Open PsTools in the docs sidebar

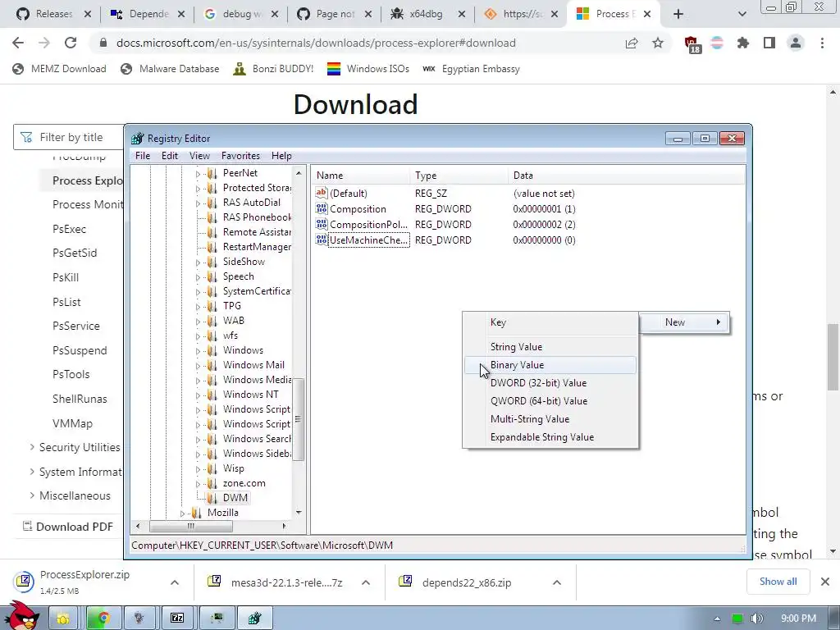tap(71, 374)
